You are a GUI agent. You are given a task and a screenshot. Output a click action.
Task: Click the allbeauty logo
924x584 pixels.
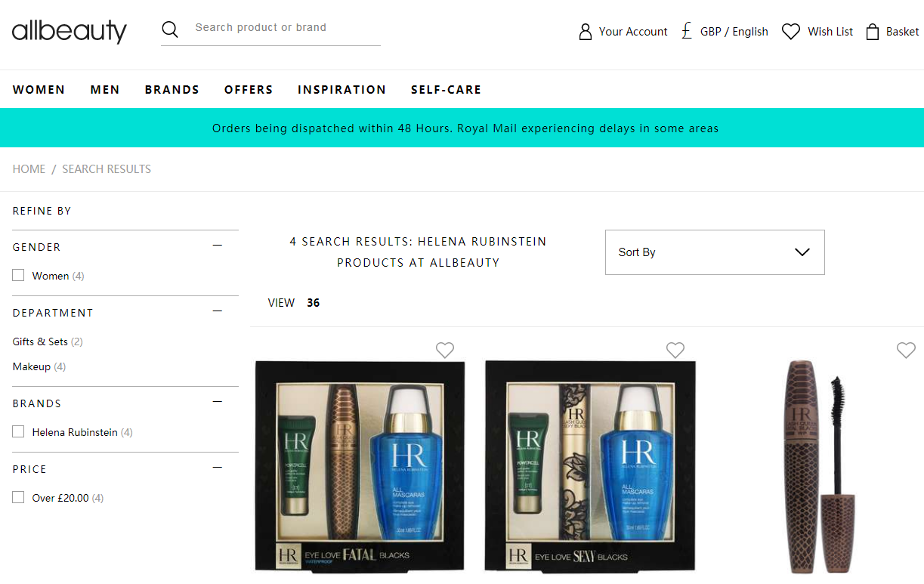70,31
